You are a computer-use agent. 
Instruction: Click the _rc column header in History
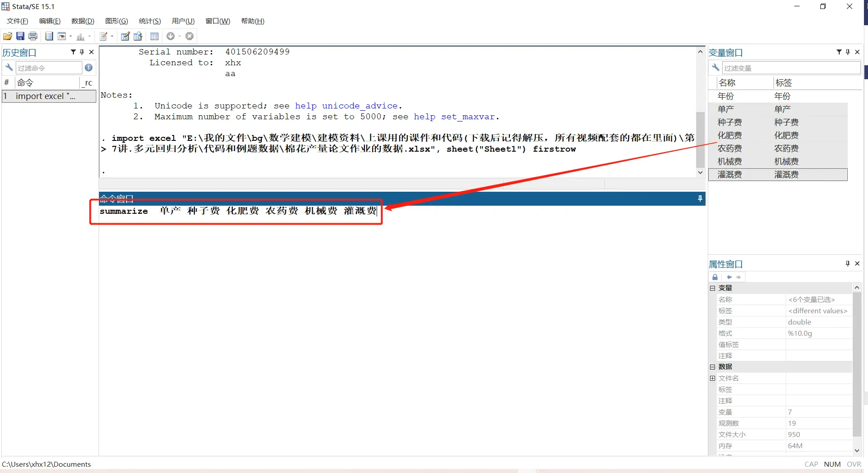[88, 83]
